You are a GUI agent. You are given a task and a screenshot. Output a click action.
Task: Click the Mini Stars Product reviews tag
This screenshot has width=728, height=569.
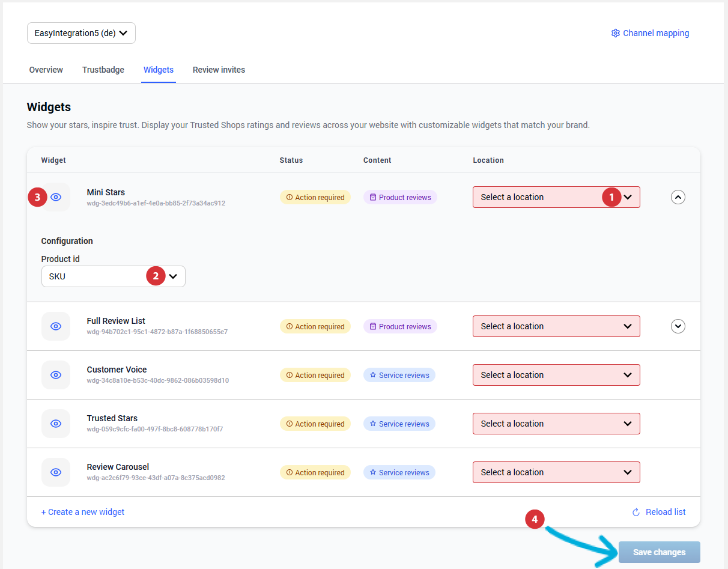[400, 197]
